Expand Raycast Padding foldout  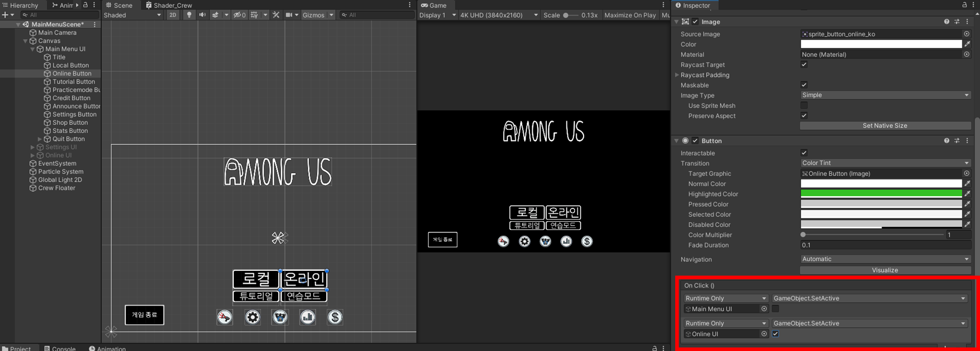click(x=677, y=75)
